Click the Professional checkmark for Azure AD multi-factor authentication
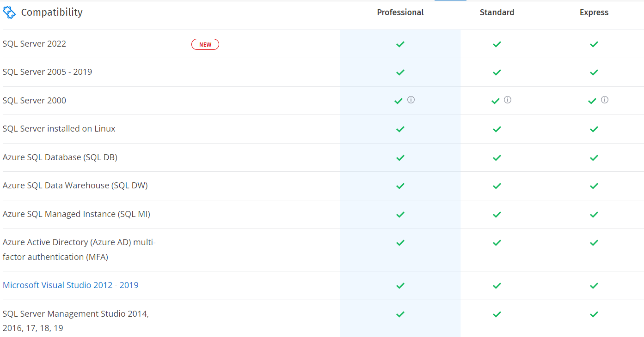This screenshot has height=337, width=644. [400, 243]
